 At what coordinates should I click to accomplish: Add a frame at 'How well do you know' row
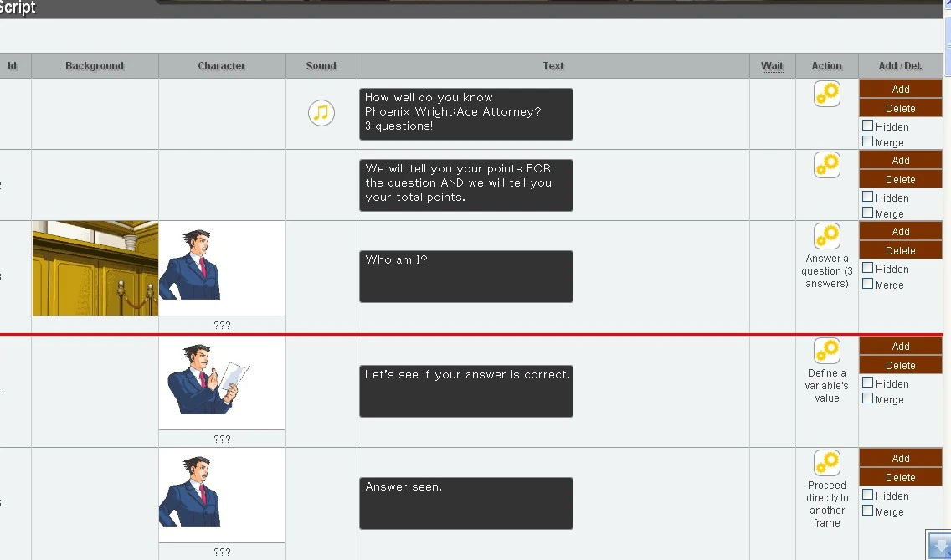click(x=901, y=89)
